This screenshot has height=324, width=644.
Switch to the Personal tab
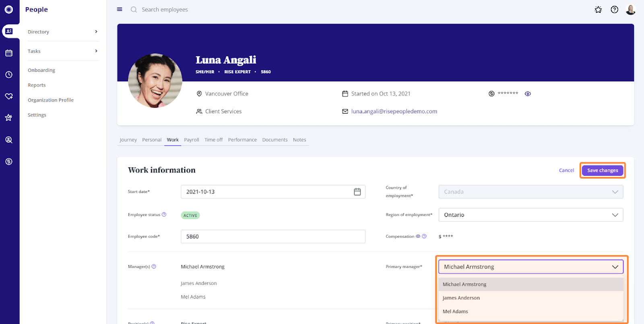152,140
